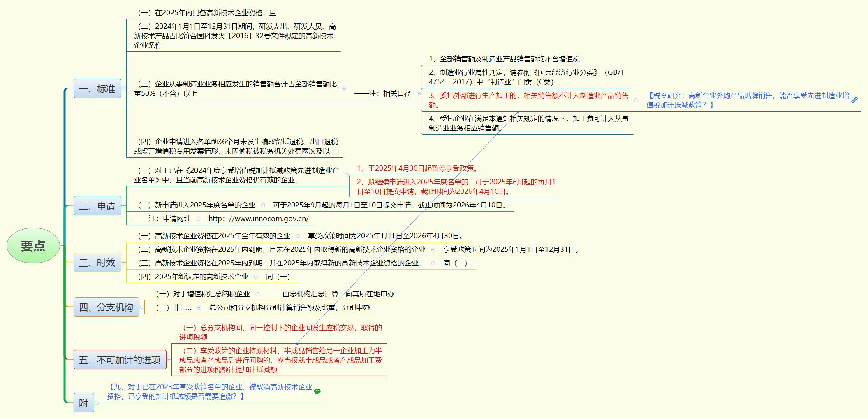Viewport: 868px width, 419px height.
Task: Select the 一、标准 topic node
Action: pyautogui.click(x=97, y=88)
